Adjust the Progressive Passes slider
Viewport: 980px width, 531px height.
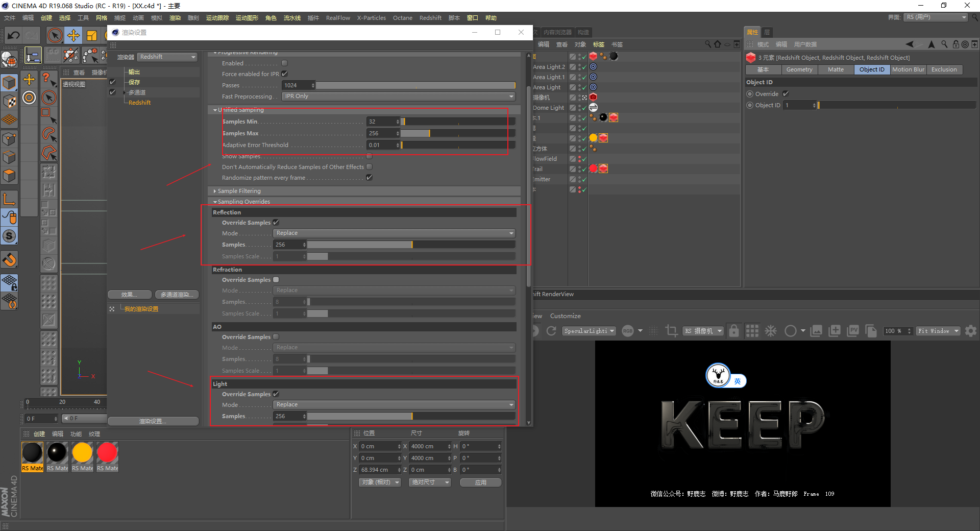click(x=415, y=85)
